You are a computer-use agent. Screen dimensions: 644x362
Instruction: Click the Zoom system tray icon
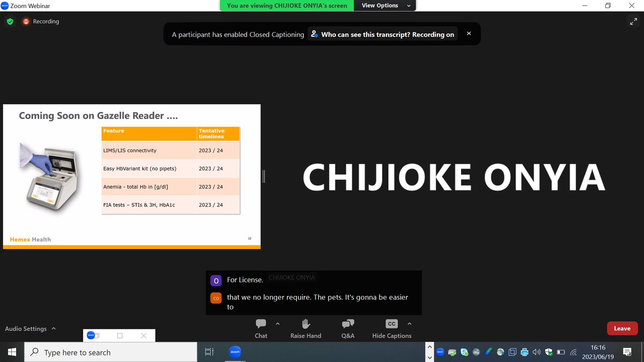(x=440, y=352)
